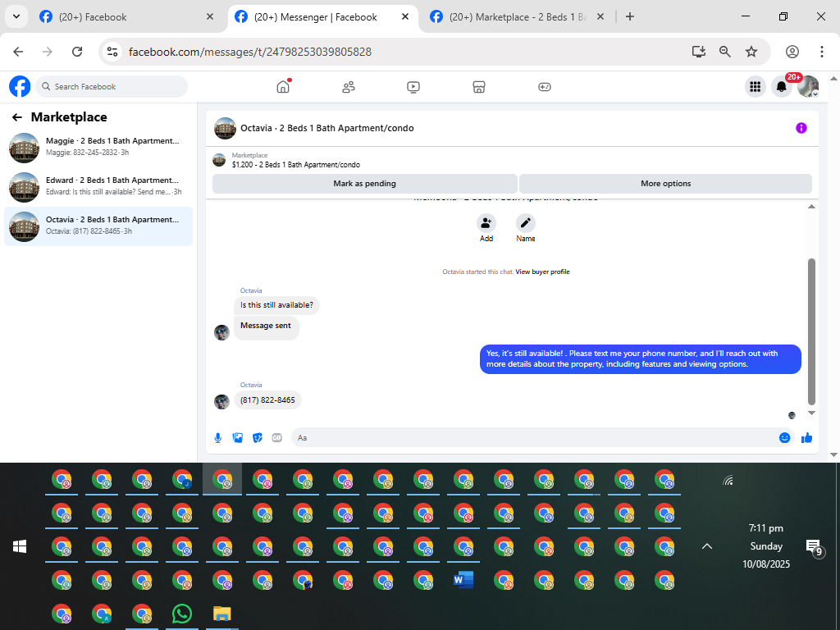Open the Facebook Home icon

[x=283, y=86]
